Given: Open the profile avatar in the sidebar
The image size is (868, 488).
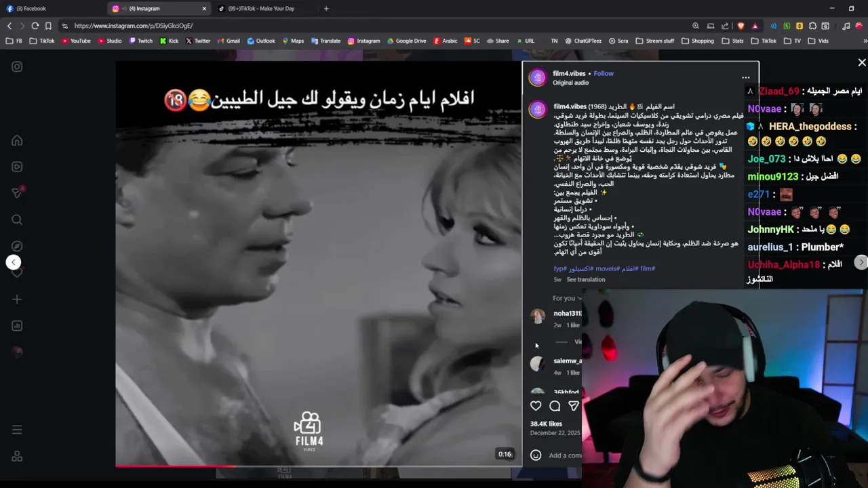Looking at the screenshot, I should coord(17,352).
